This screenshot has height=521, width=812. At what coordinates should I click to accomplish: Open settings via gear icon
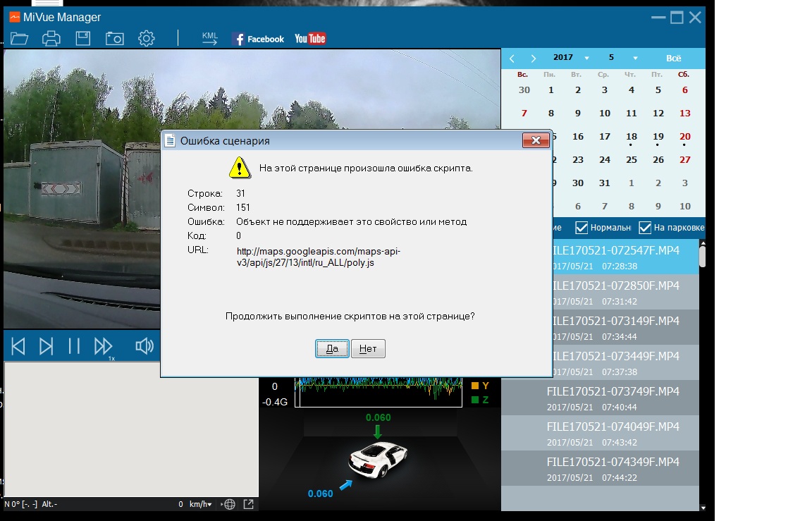146,39
